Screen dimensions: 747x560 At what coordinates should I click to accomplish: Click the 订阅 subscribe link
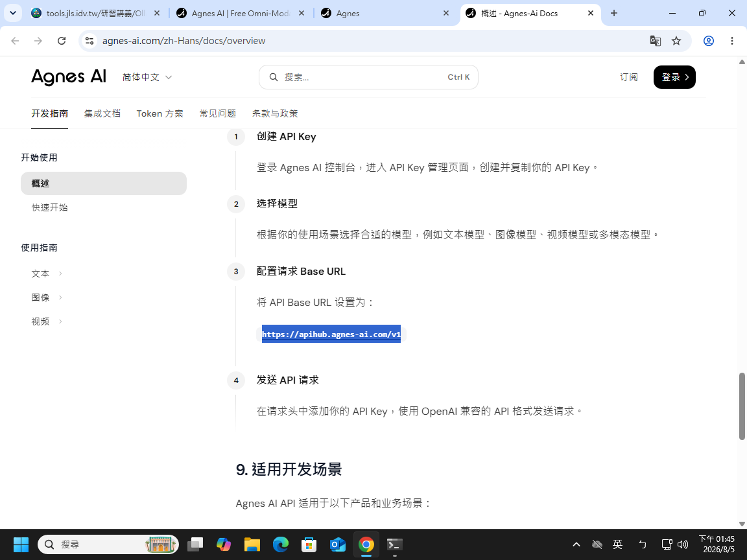pyautogui.click(x=628, y=77)
